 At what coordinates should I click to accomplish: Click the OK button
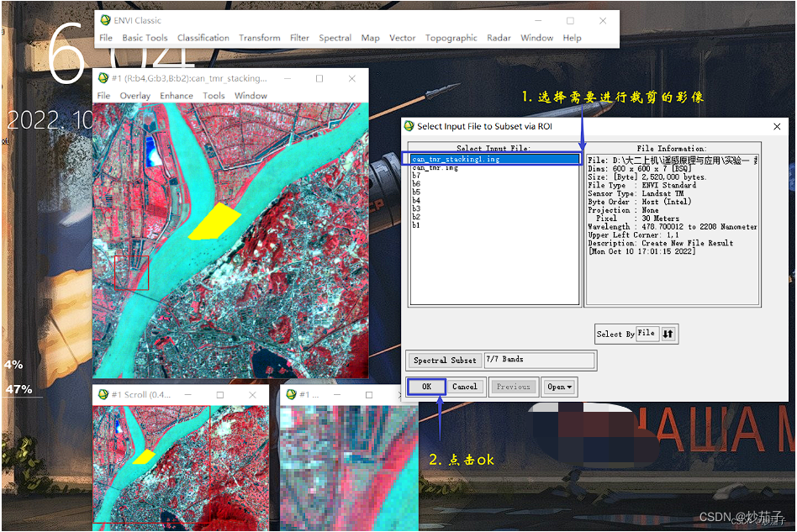(426, 387)
